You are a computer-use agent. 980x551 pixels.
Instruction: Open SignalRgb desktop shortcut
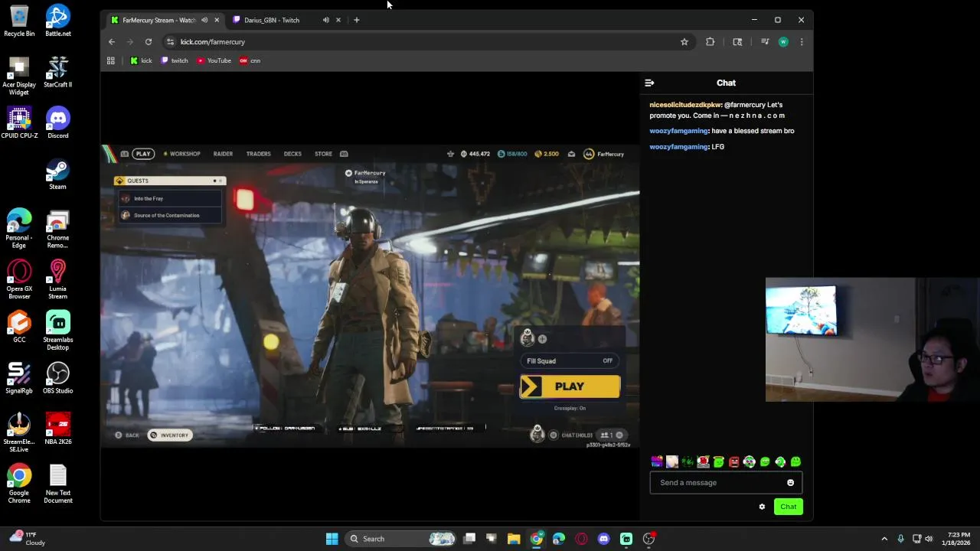[19, 377]
